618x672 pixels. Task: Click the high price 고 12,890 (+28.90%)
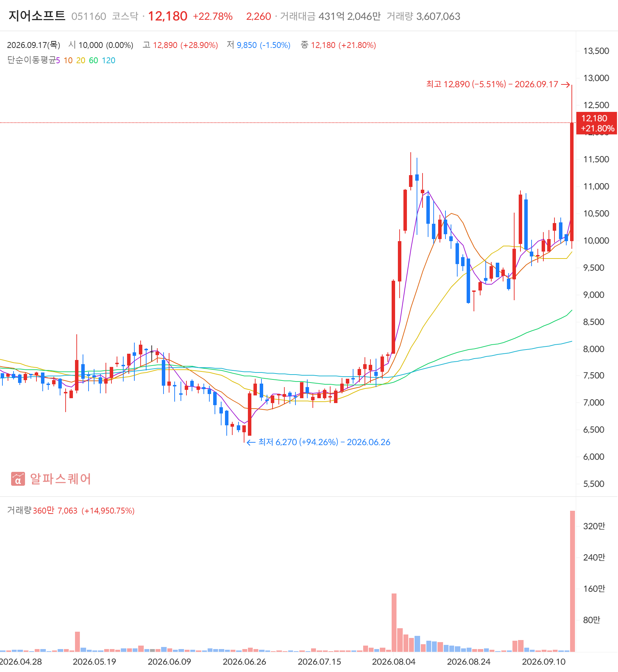click(x=180, y=45)
